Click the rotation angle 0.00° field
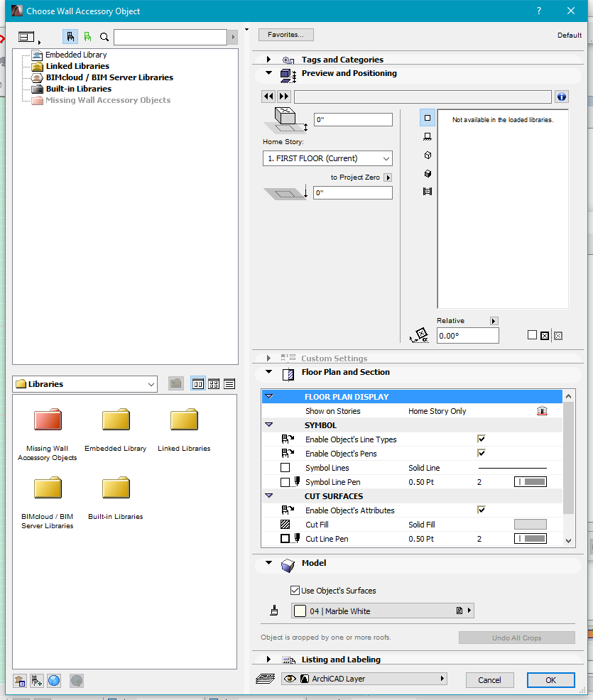The width and height of the screenshot is (593, 700). click(467, 336)
